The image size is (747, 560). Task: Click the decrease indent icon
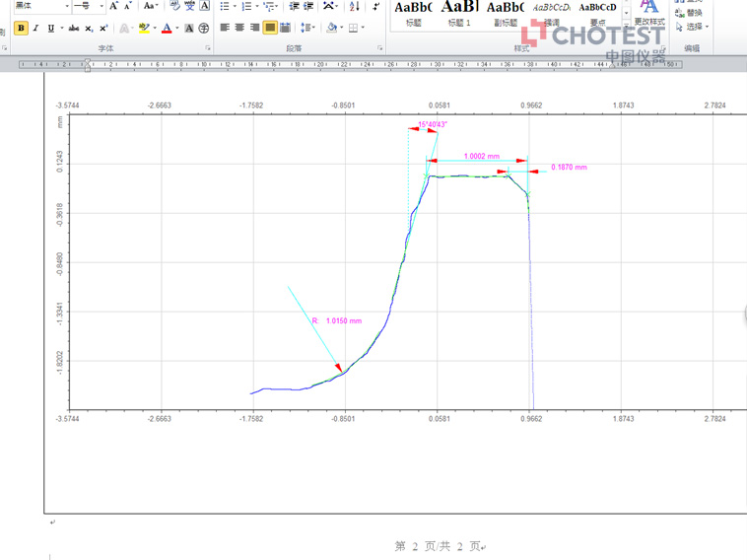coord(295,6)
